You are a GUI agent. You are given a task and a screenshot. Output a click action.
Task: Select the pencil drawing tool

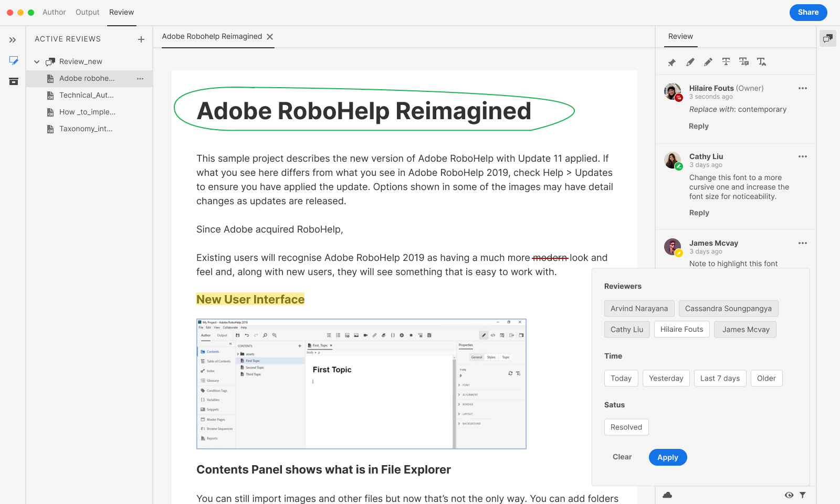click(x=708, y=62)
